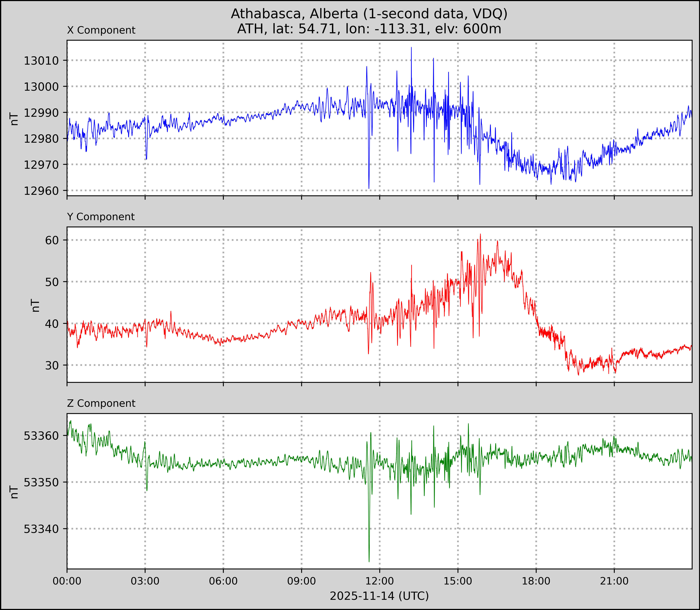This screenshot has width=700, height=610.
Task: Click the highest red peak in Y Component
Action: point(480,235)
